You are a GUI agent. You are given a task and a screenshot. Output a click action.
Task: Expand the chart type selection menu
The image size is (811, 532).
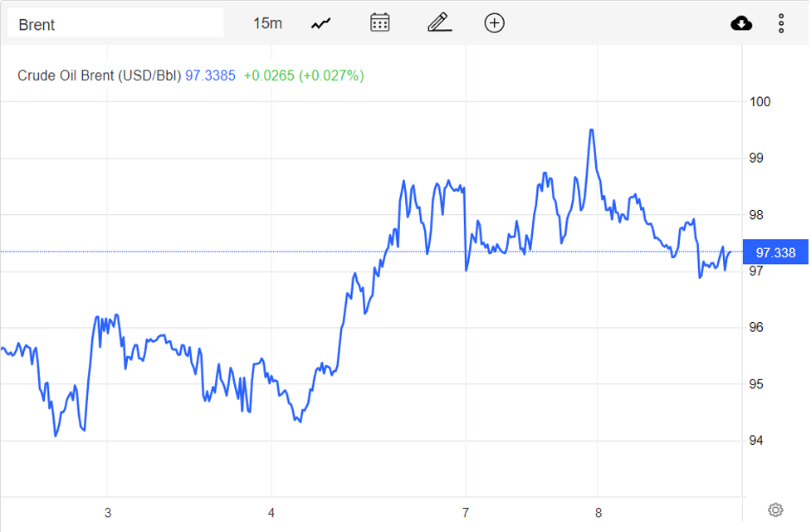click(320, 22)
